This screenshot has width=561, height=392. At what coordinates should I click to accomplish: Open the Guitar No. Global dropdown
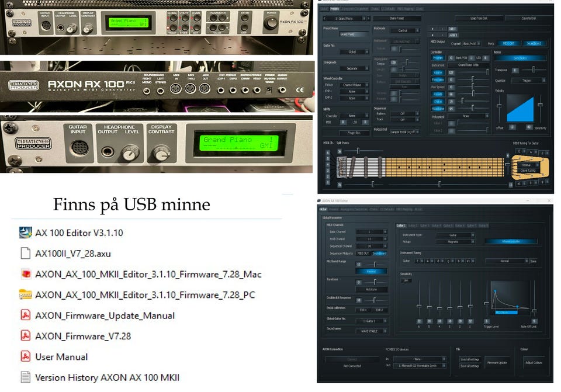point(354,52)
